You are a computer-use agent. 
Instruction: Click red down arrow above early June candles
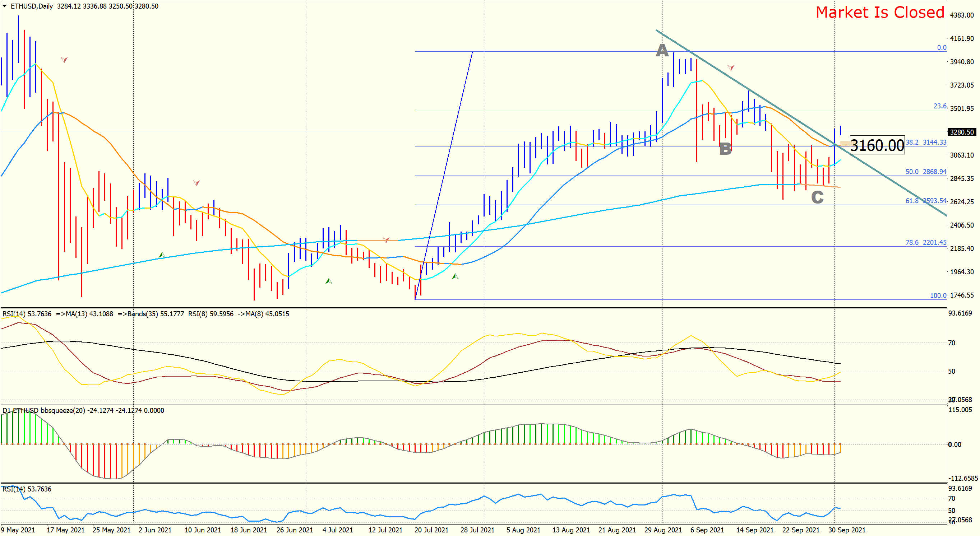click(196, 183)
